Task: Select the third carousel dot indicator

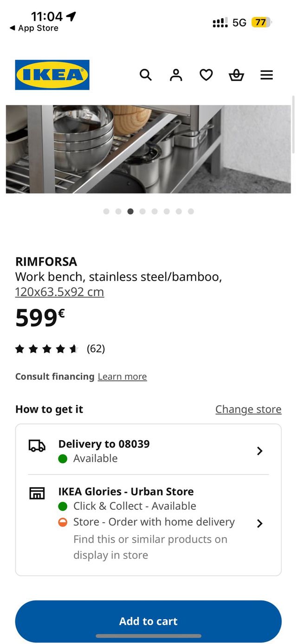Action: pos(130,211)
